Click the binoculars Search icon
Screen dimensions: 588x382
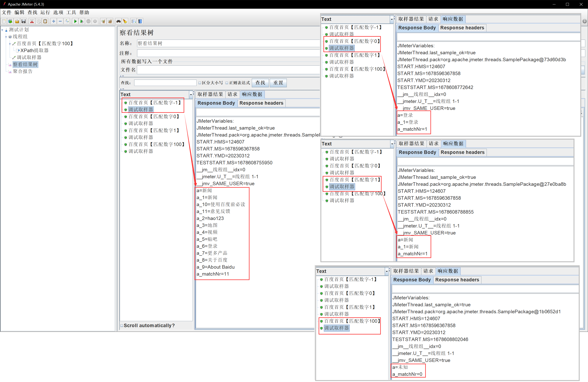(119, 21)
